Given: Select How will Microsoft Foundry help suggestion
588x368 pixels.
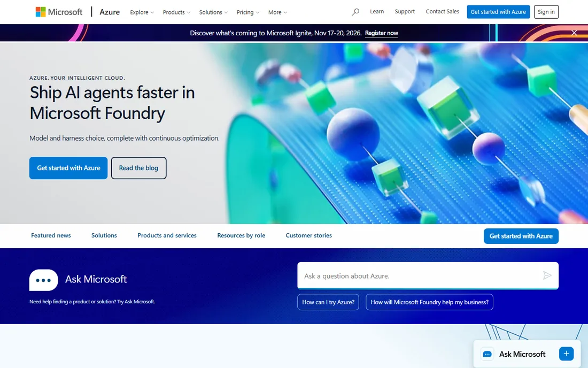Looking at the screenshot, I should [x=429, y=302].
